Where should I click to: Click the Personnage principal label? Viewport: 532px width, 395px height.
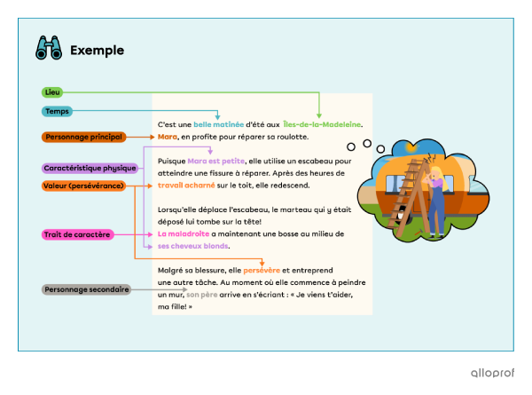coord(84,137)
